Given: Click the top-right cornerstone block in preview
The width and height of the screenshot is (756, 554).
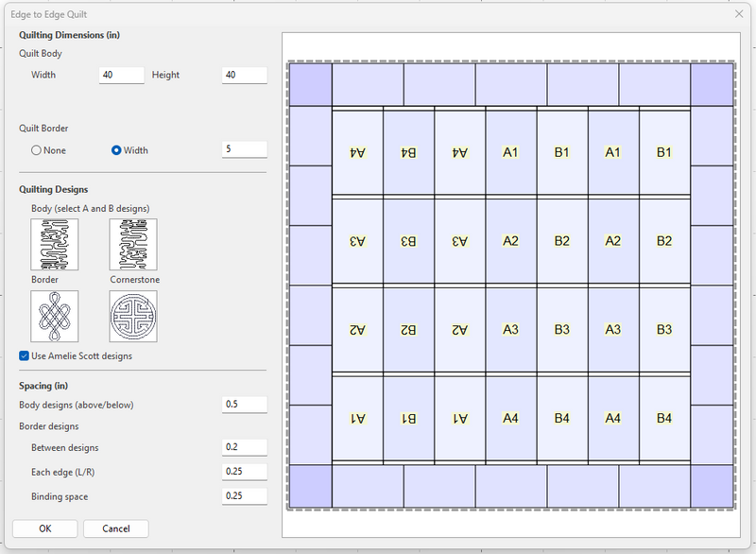Looking at the screenshot, I should click(x=713, y=84).
